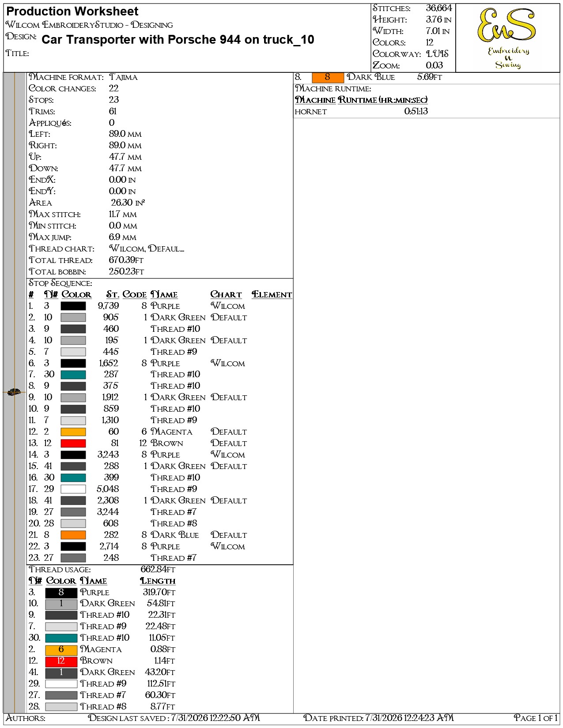Click the max jump value 6.9 mm
Screen dimensions: 563x728
coord(123,237)
